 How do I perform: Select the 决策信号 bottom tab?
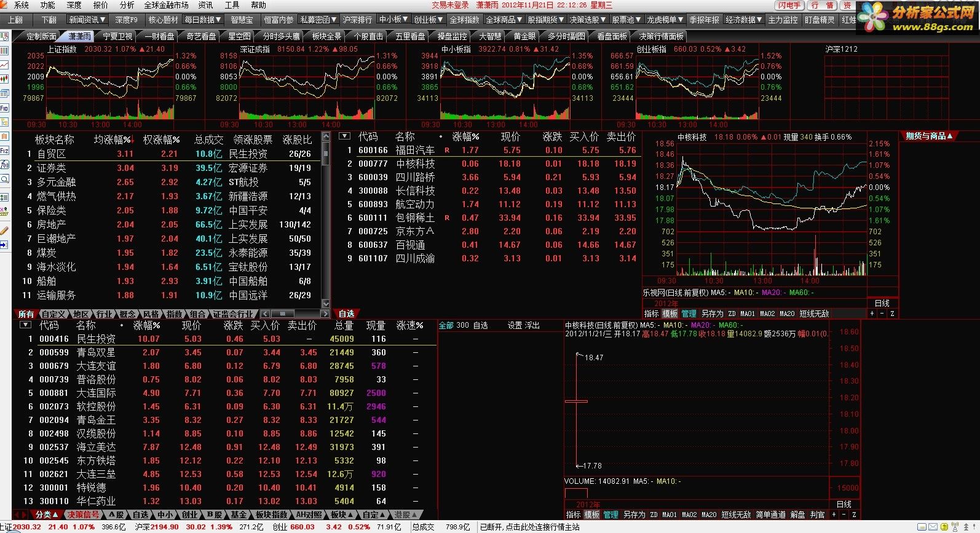[x=82, y=515]
